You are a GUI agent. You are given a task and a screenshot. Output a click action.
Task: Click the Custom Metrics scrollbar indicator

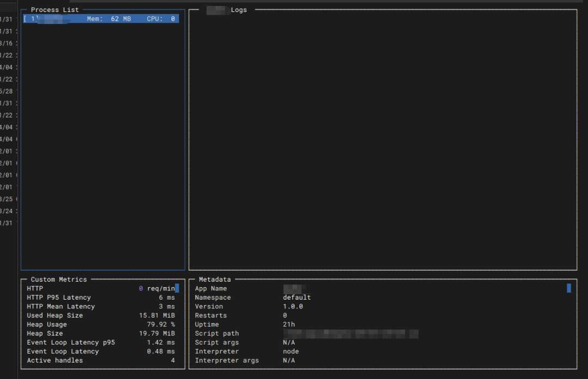point(177,288)
